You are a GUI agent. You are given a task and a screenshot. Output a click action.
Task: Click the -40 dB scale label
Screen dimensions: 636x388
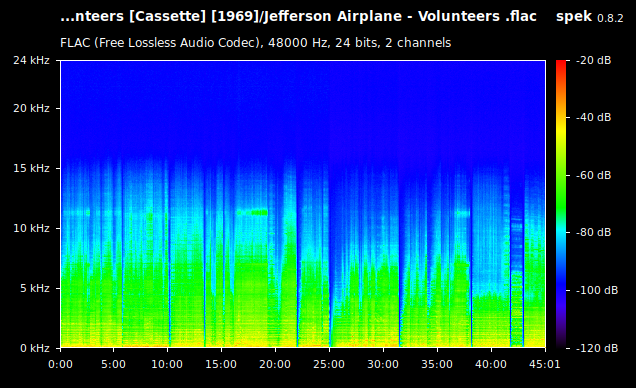593,117
